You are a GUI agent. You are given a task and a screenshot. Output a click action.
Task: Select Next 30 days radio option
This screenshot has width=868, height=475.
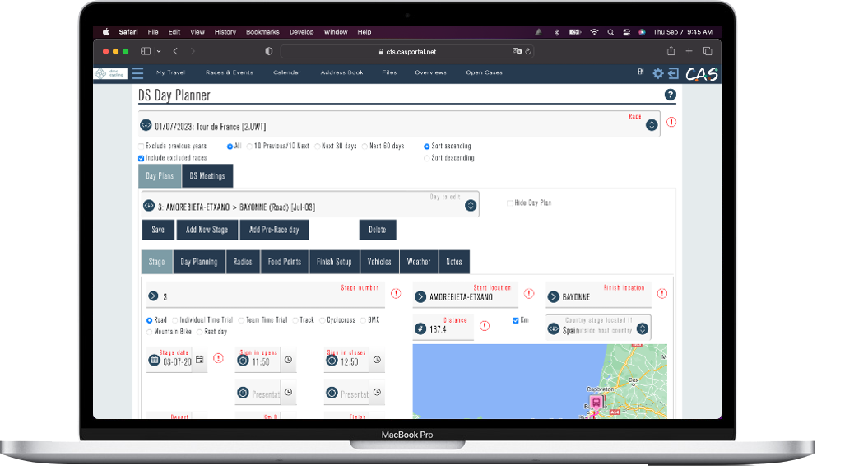click(x=318, y=147)
